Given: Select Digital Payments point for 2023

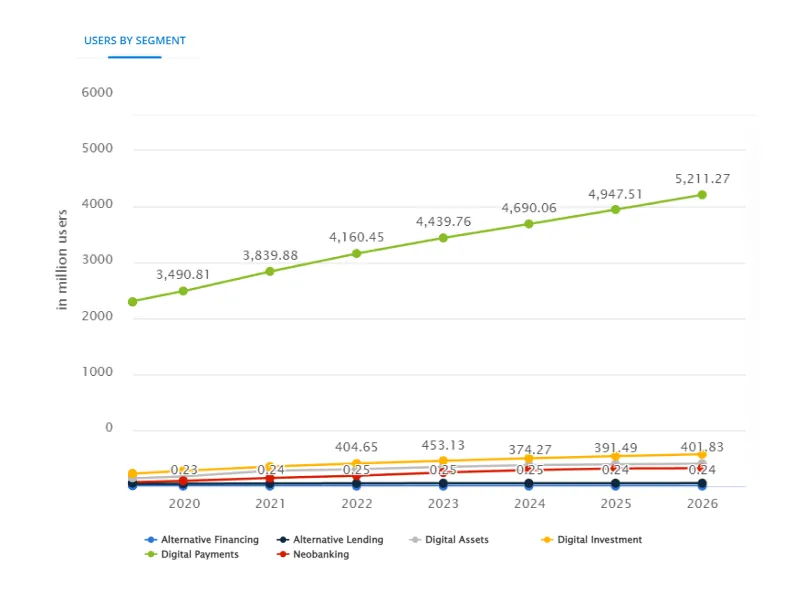Looking at the screenshot, I should point(443,238).
